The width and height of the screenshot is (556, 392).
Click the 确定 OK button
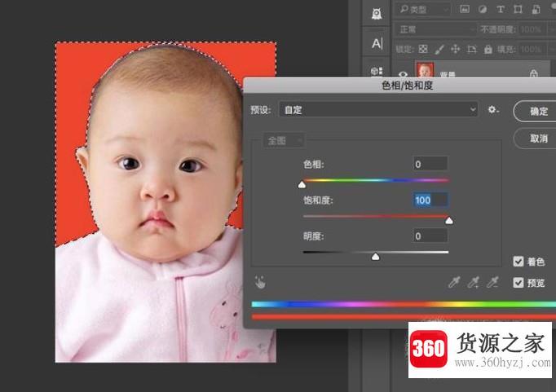coord(536,112)
